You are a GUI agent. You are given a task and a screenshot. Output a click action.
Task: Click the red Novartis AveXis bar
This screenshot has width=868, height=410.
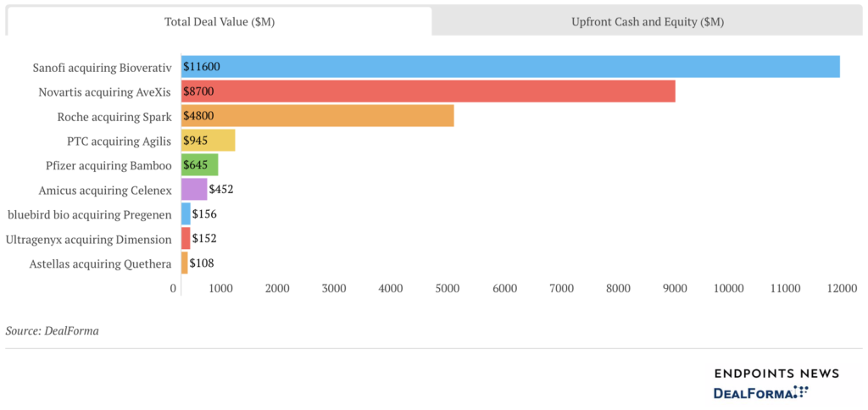coord(428,91)
